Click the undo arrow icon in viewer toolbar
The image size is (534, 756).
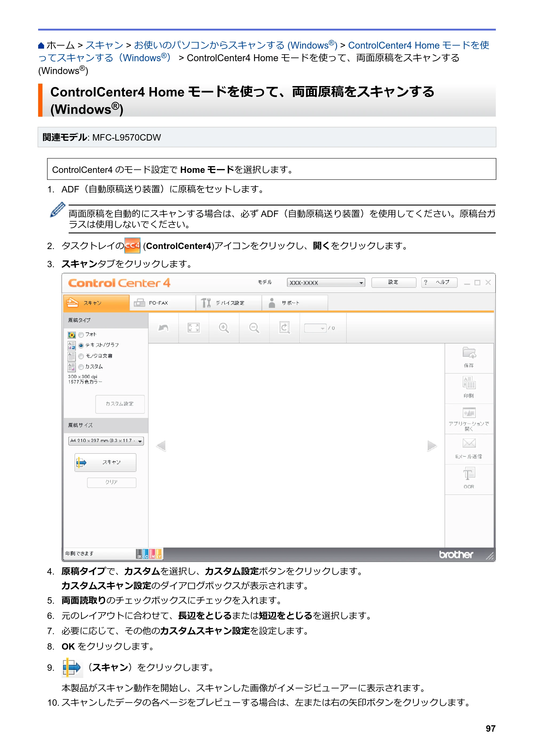click(163, 328)
